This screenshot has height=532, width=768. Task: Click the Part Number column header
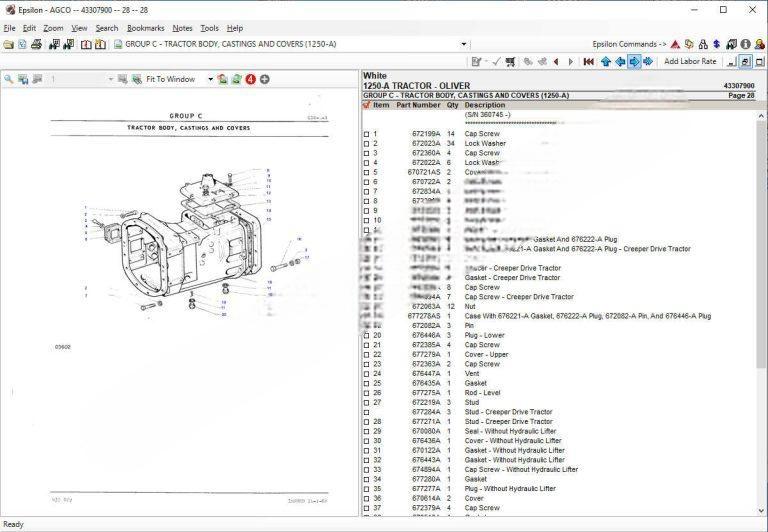tap(418, 105)
